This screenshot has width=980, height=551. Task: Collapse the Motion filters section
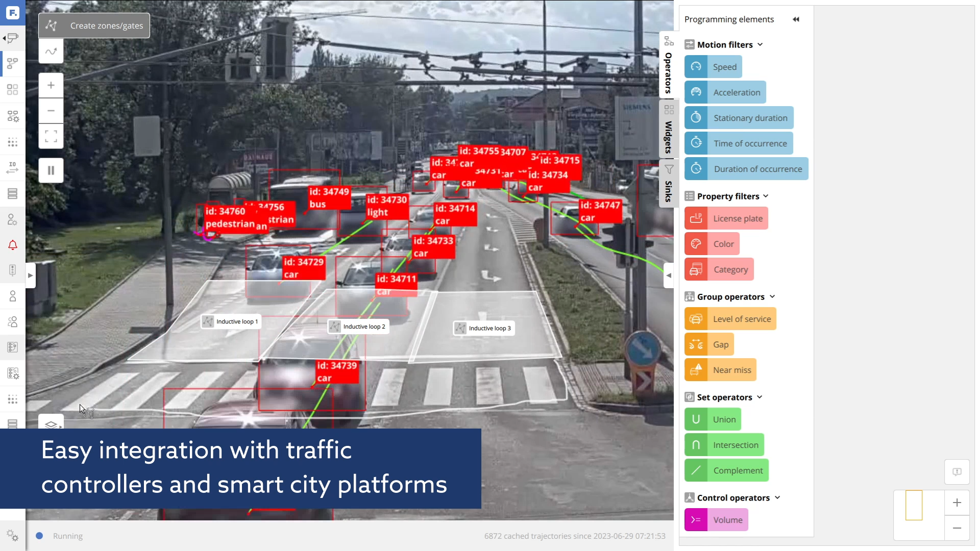coord(759,44)
